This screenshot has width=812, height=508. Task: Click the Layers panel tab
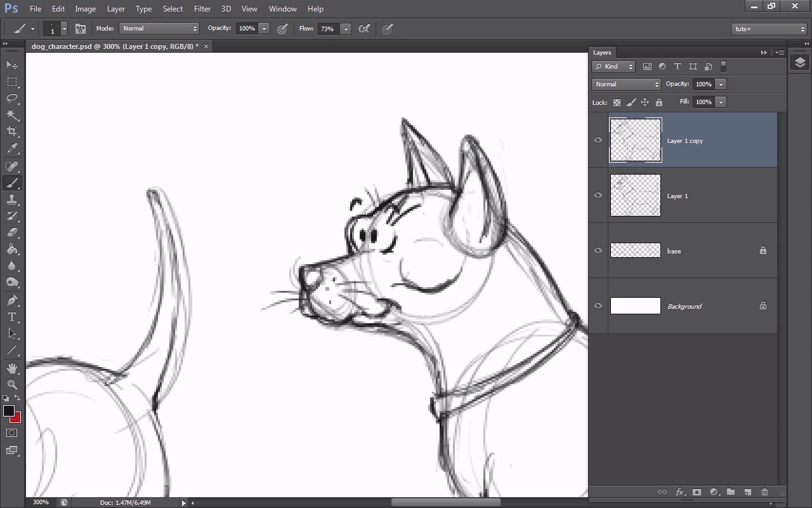[x=602, y=53]
